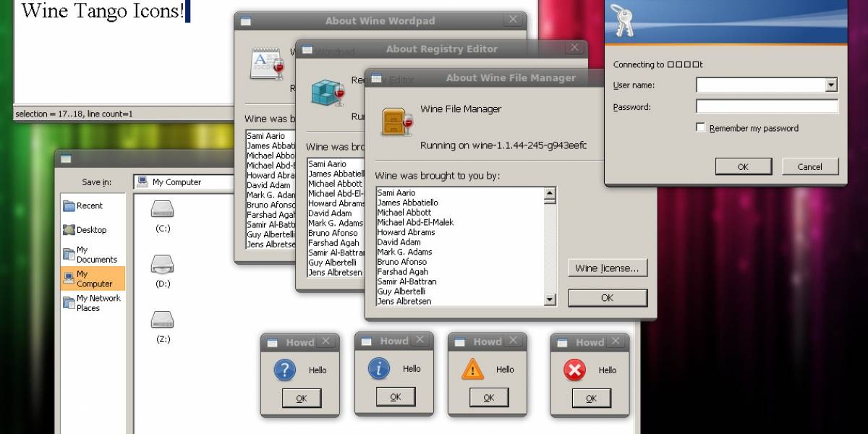This screenshot has width=868, height=434.
Task: Close the question Howdy message box
Action: click(x=325, y=342)
